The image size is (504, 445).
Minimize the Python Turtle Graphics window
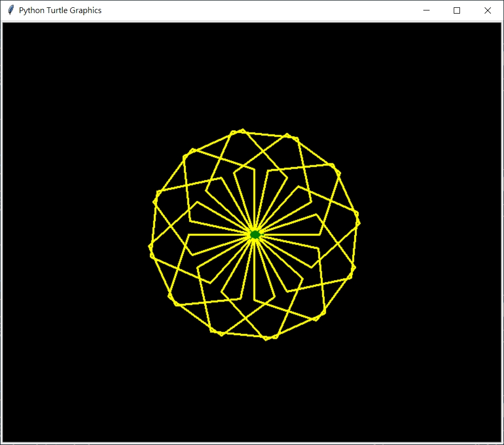click(x=426, y=10)
